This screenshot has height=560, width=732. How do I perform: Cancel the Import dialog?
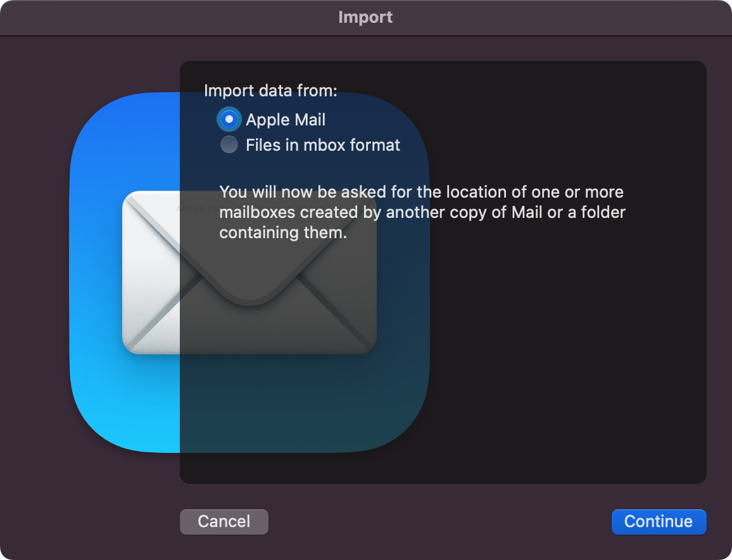pos(224,521)
